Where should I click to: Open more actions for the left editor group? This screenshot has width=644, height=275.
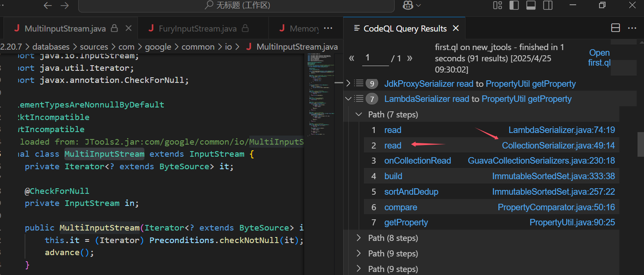tap(328, 28)
